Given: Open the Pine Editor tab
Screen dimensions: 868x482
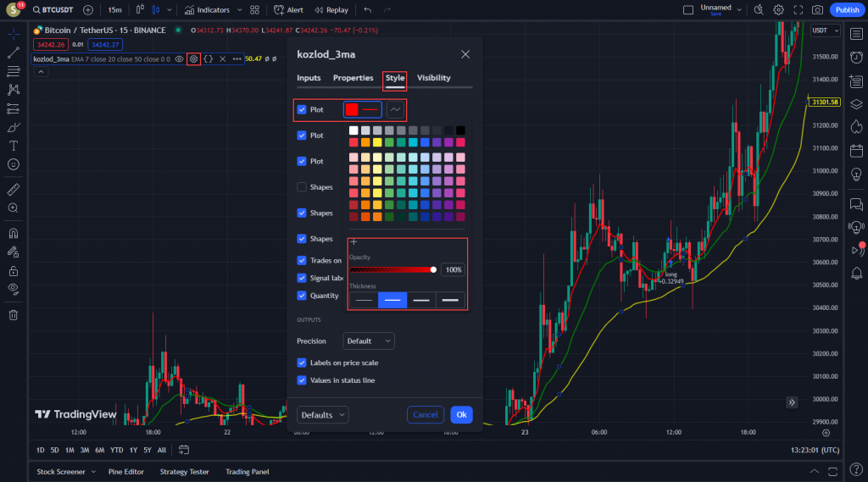Looking at the screenshot, I should tap(126, 472).
